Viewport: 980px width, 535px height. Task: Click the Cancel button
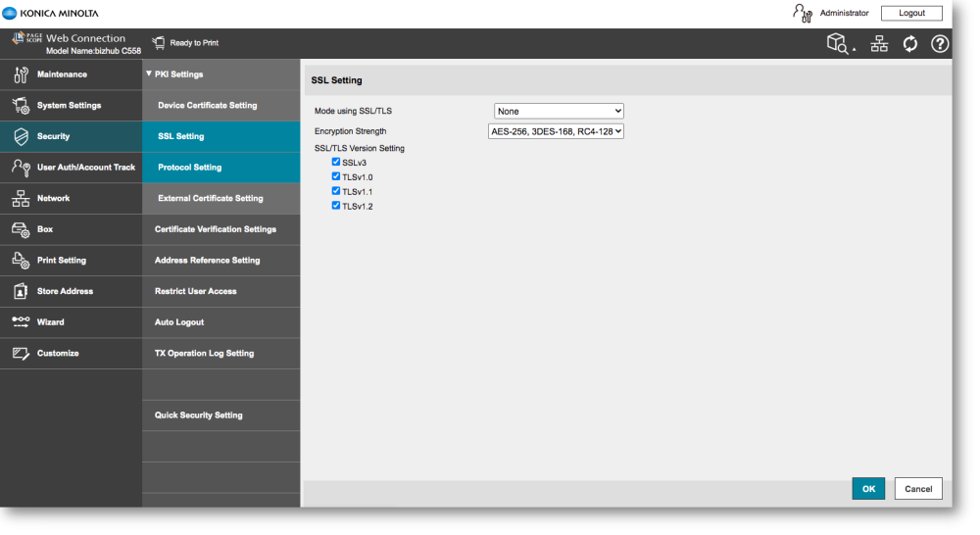coord(918,489)
